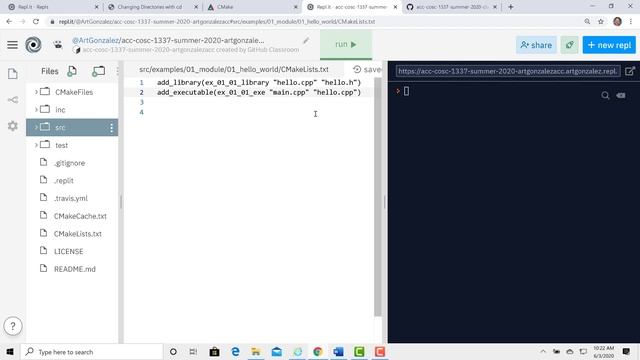
Task: Focus the console prompt
Action: pyautogui.click(x=406, y=91)
